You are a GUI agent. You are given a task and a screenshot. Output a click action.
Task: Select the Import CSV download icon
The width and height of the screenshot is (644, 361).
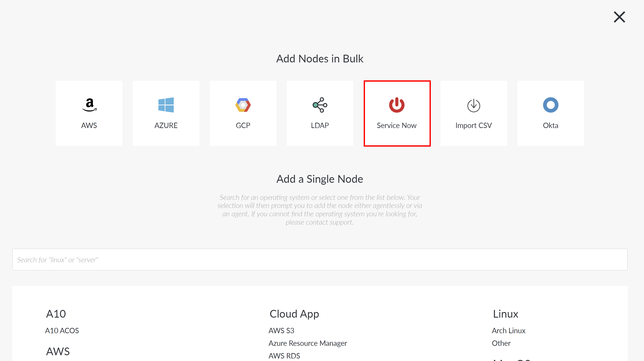(x=474, y=105)
